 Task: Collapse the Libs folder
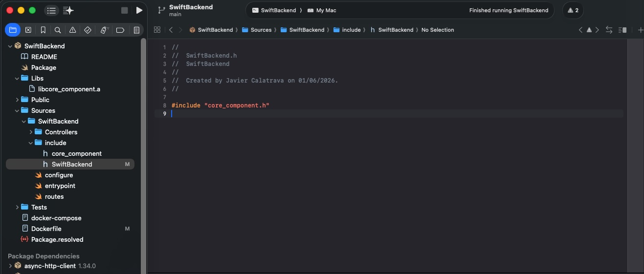17,78
